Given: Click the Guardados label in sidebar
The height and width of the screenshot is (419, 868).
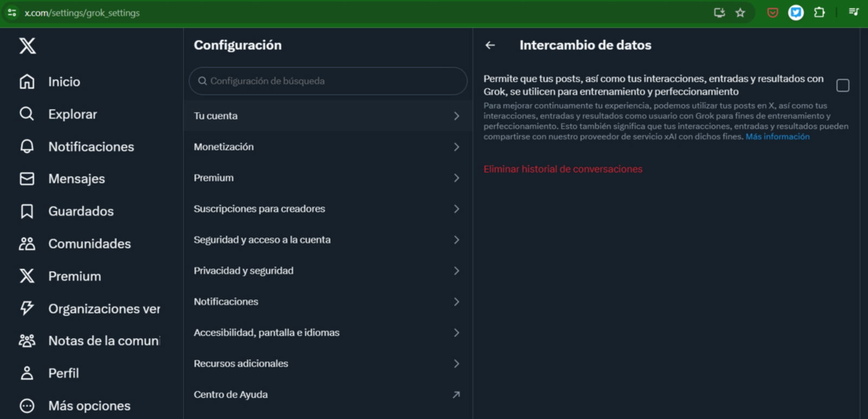Looking at the screenshot, I should point(81,211).
